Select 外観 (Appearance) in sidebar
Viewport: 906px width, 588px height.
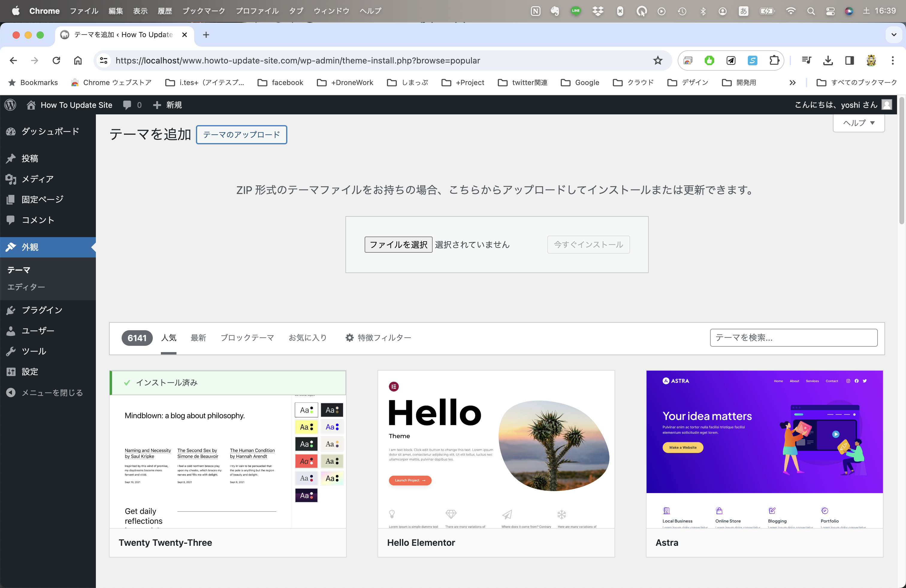pyautogui.click(x=48, y=247)
